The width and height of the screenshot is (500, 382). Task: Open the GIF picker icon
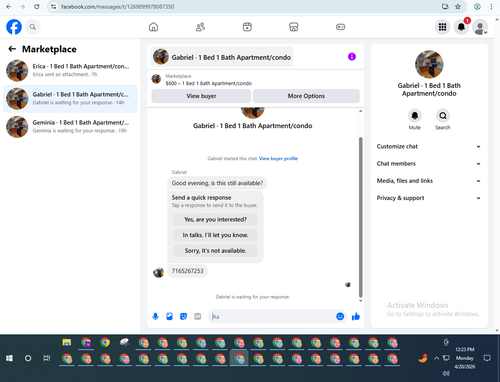198,316
